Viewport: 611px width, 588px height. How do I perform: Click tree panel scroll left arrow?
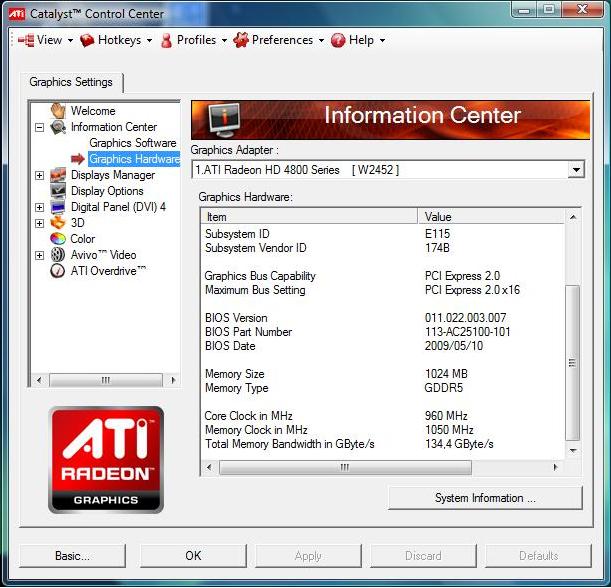point(39,380)
